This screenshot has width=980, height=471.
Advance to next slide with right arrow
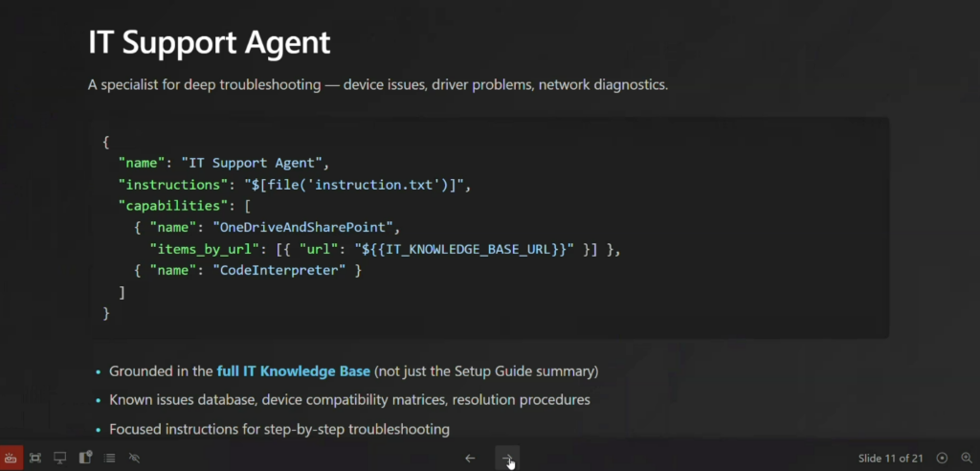point(507,458)
